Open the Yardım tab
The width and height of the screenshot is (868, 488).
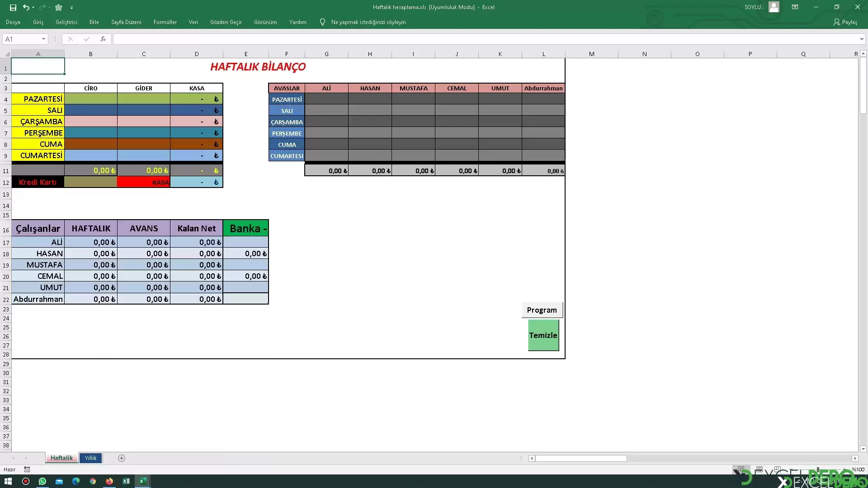click(x=298, y=22)
